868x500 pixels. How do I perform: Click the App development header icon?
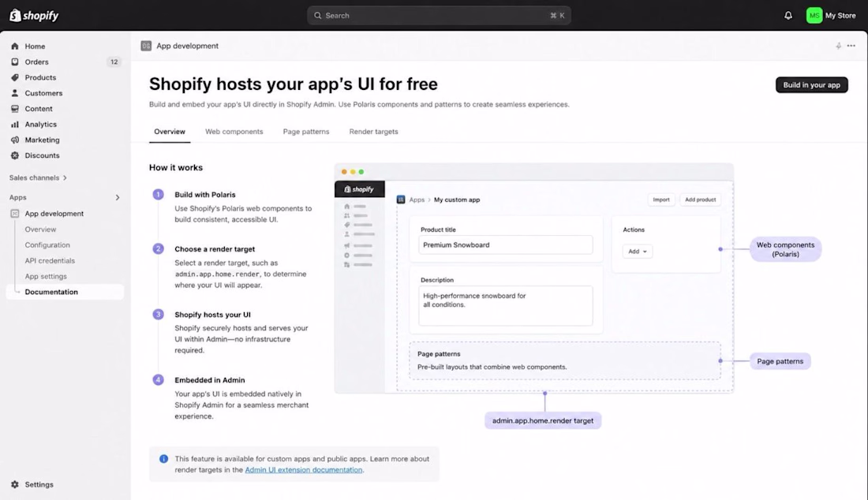146,46
